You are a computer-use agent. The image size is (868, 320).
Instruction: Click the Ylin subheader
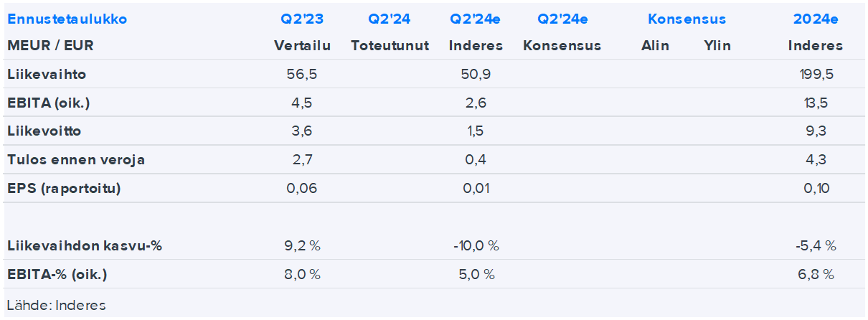point(717,46)
